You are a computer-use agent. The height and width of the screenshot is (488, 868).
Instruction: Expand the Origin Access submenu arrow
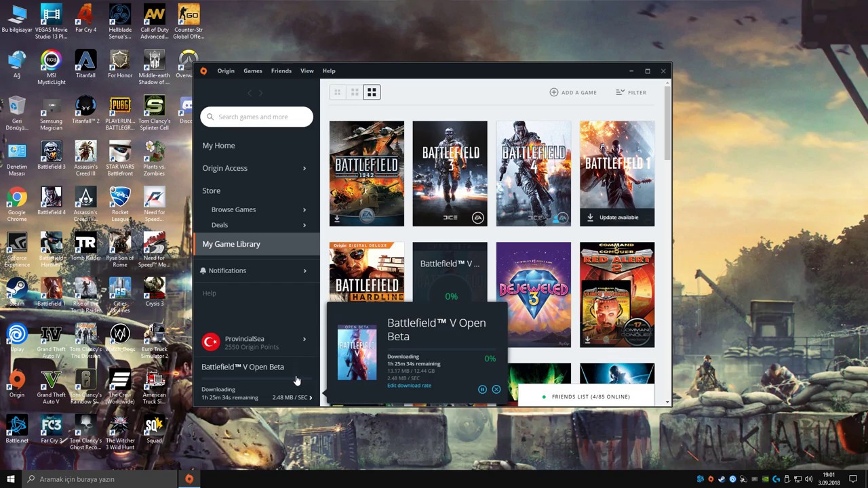click(x=304, y=168)
